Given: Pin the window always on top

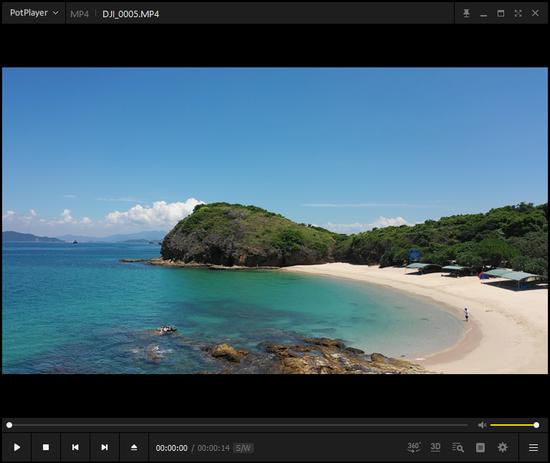Looking at the screenshot, I should (466, 13).
